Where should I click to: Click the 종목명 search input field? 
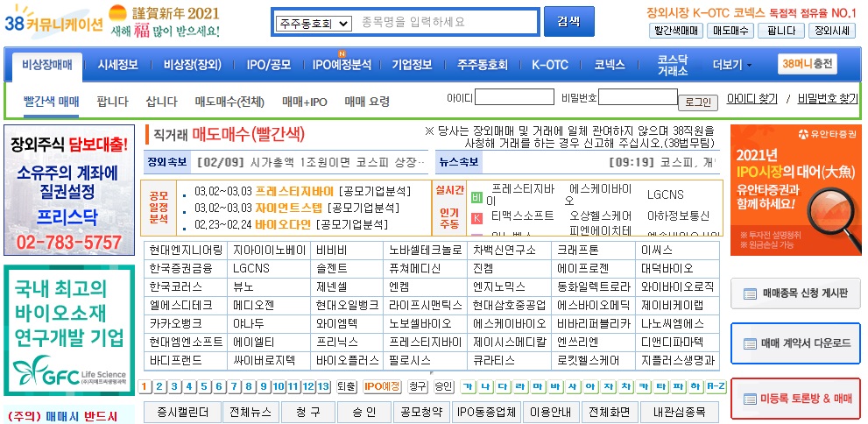click(x=448, y=23)
